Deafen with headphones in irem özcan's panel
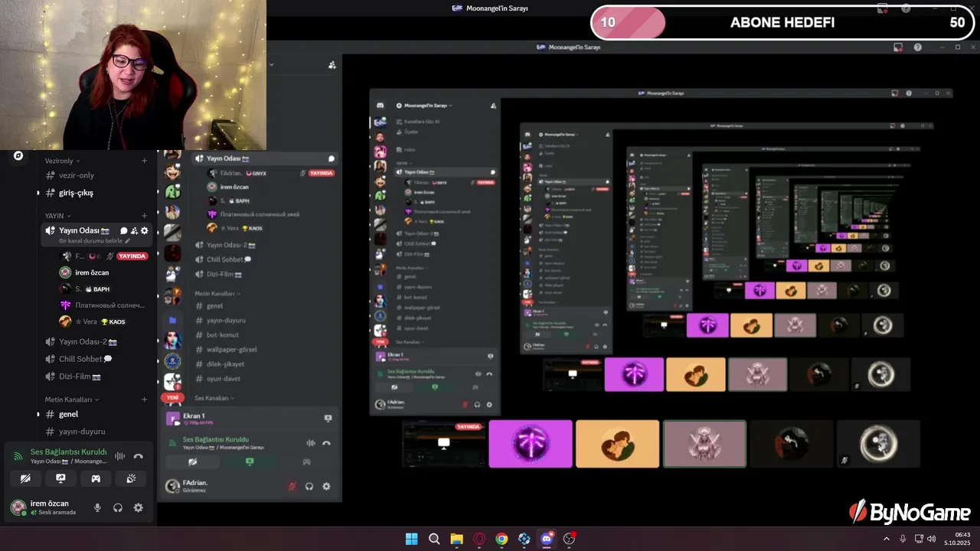The height and width of the screenshot is (551, 980). [x=118, y=507]
